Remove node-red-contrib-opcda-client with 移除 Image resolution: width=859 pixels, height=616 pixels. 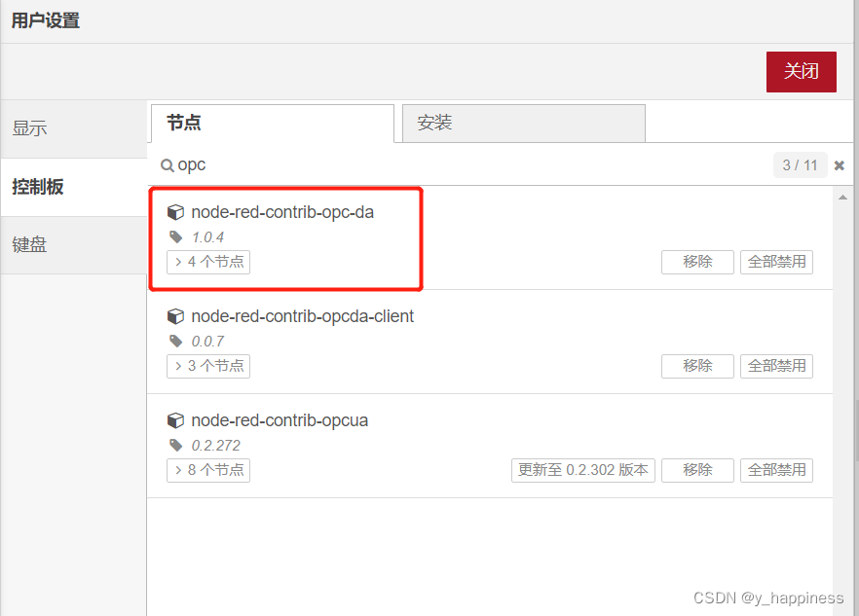click(697, 366)
